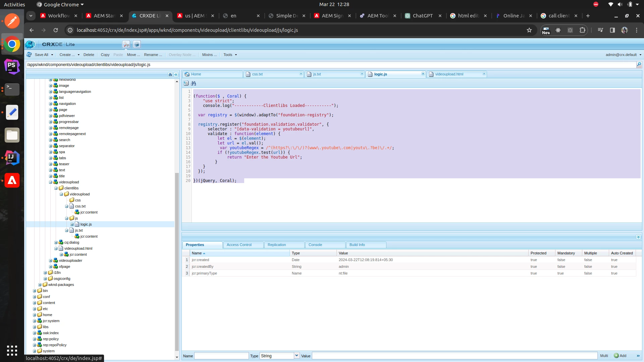Open Save All dropdown arrow
The width and height of the screenshot is (644, 362).
52,55
